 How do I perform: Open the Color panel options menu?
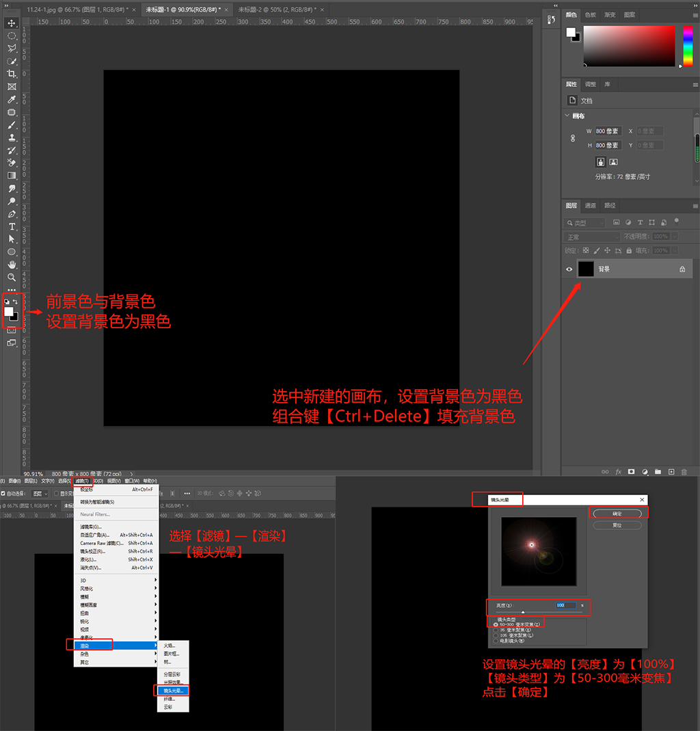(x=695, y=15)
